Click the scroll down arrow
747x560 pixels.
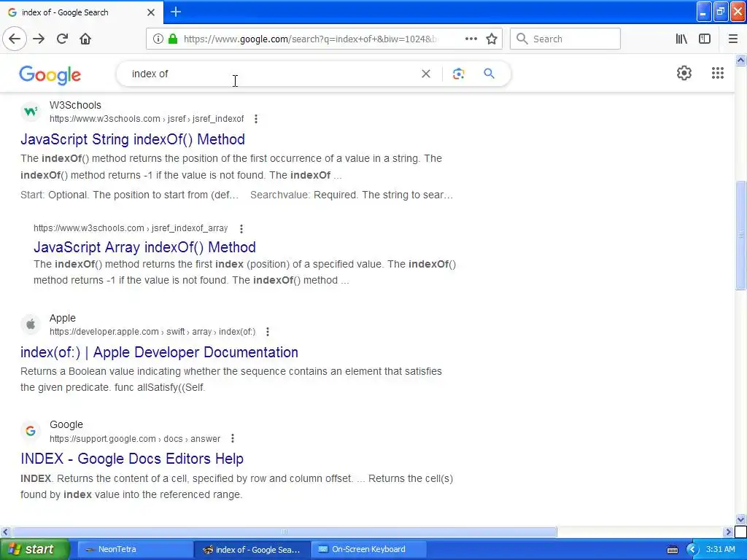coord(740,519)
